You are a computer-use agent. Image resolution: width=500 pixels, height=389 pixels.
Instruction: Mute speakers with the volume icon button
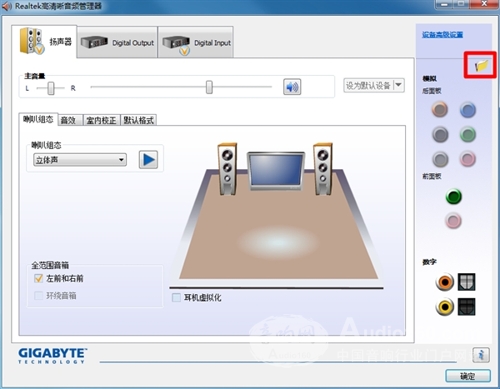click(292, 87)
